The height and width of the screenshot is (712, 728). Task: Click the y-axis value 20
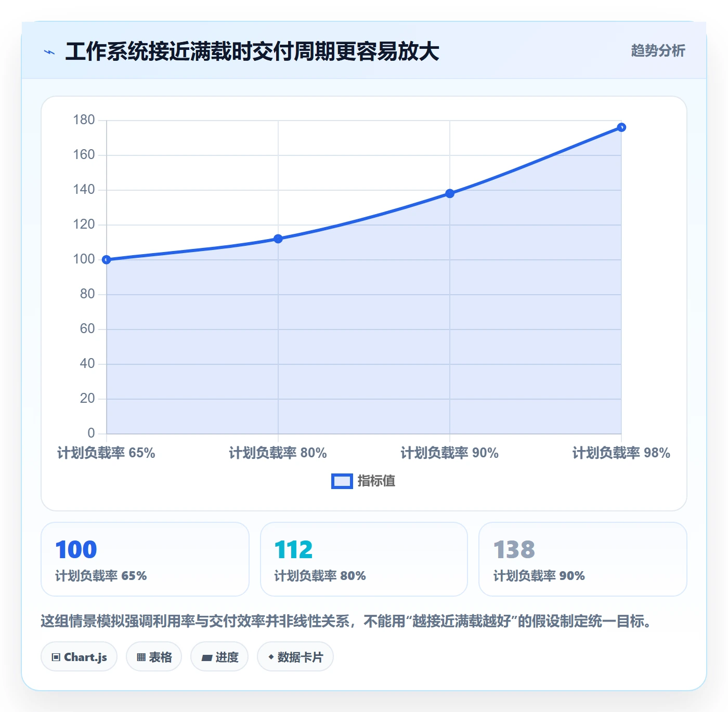tap(87, 399)
